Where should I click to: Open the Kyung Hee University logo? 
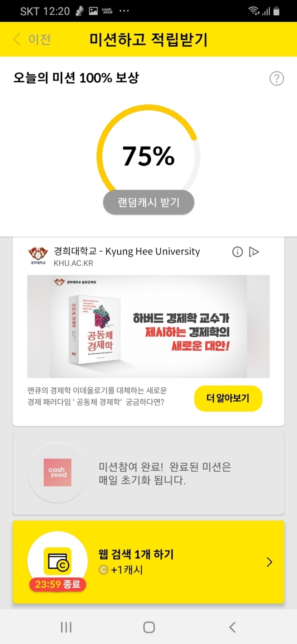38,255
